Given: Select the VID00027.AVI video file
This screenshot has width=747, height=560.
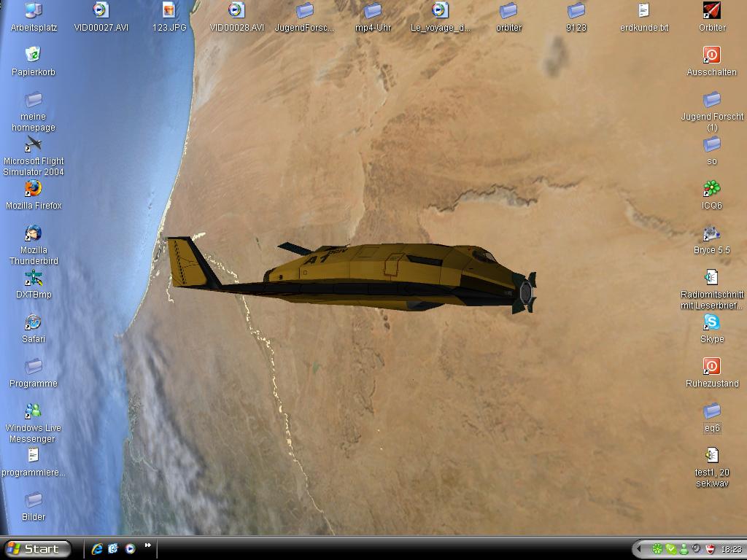Looking at the screenshot, I should pos(101,10).
